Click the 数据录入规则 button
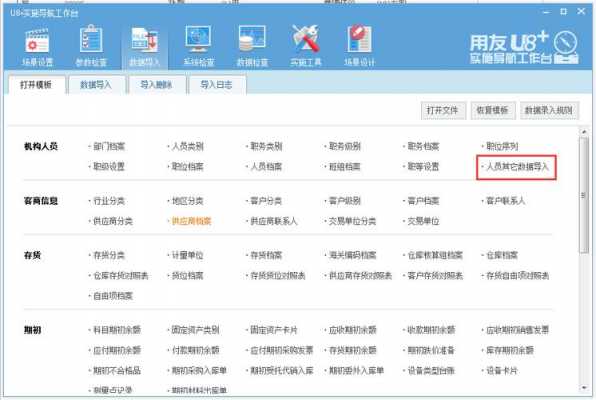This screenshot has height=400, width=596. (x=549, y=110)
